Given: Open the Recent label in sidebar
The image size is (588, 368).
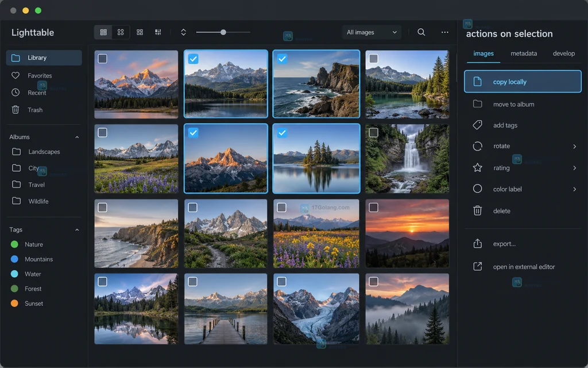Looking at the screenshot, I should 37,93.
